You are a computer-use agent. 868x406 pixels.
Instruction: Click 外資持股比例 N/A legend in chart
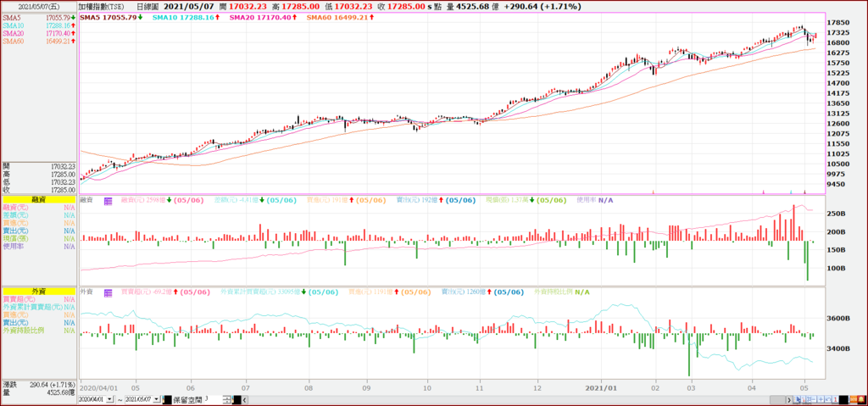point(561,292)
